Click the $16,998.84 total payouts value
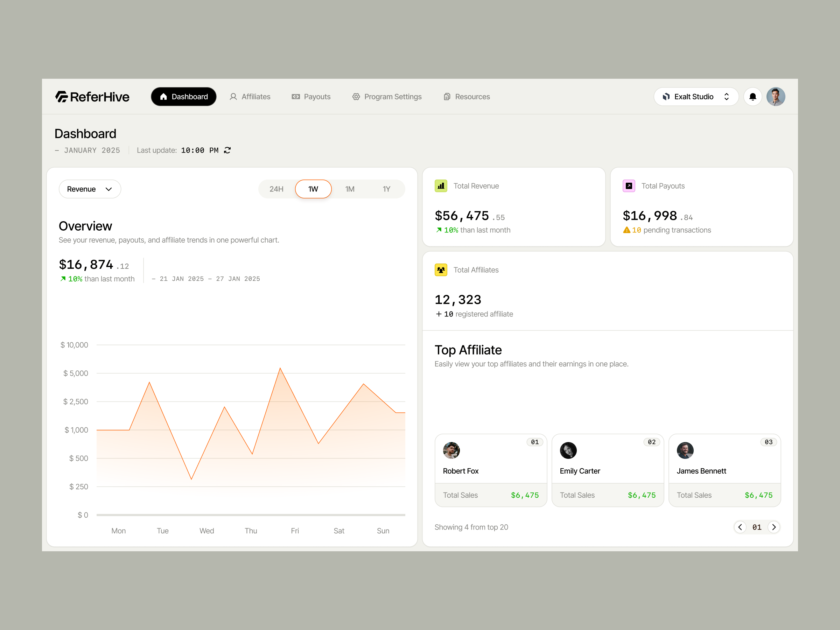This screenshot has height=630, width=840. tap(658, 216)
